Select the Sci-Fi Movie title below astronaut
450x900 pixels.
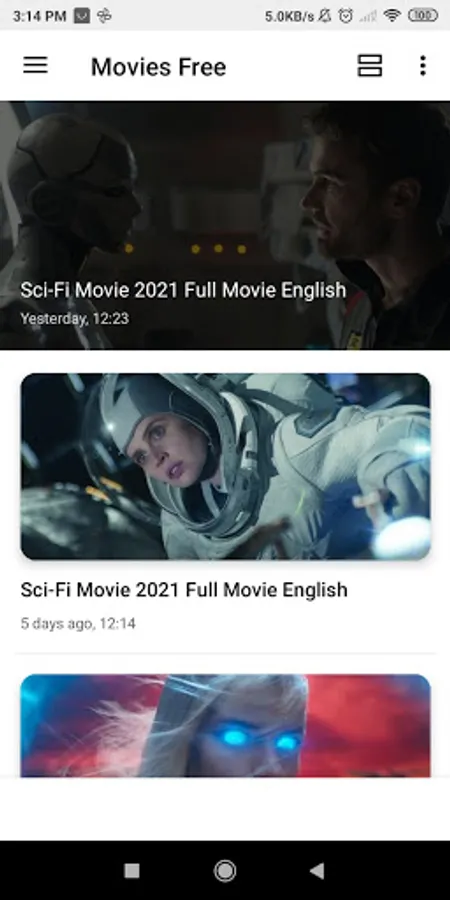184,589
